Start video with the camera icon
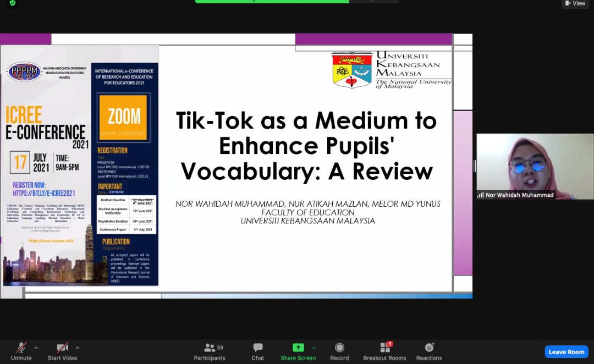The height and width of the screenshot is (364, 594). click(62, 350)
